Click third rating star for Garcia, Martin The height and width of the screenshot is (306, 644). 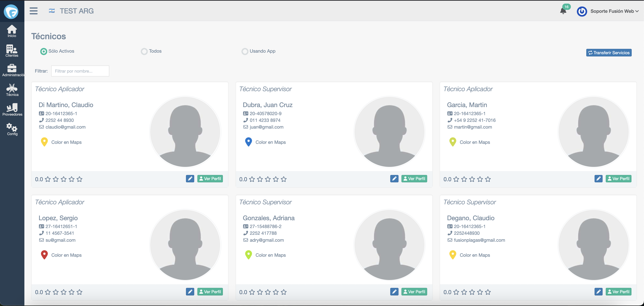[472, 179]
